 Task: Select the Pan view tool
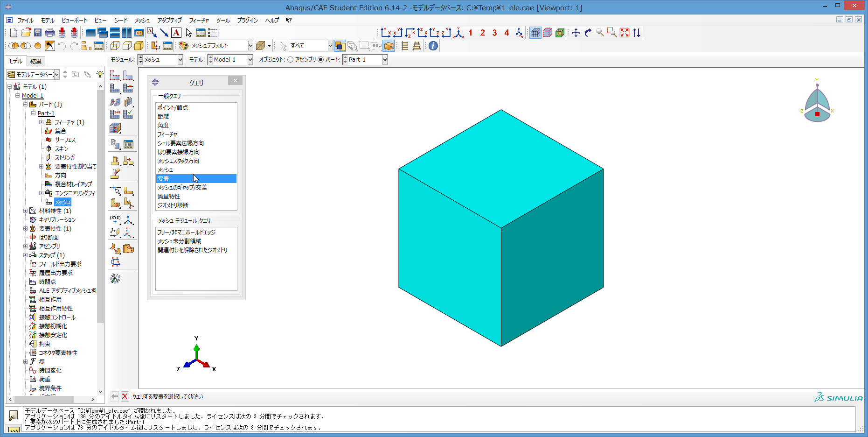576,33
